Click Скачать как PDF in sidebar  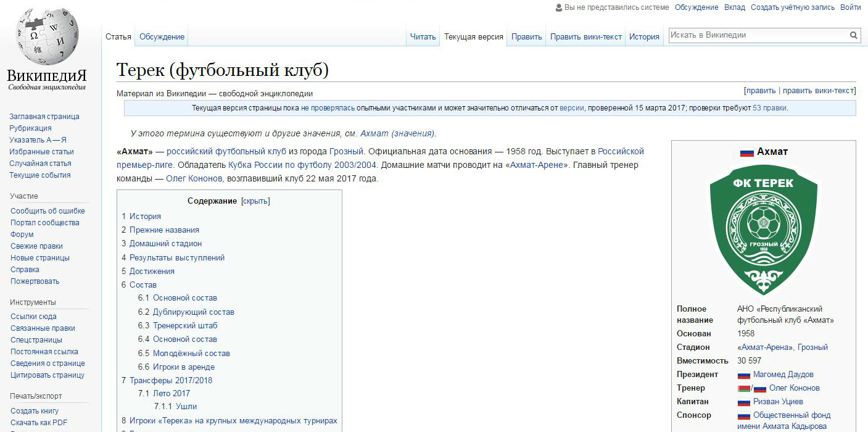pyautogui.click(x=39, y=423)
